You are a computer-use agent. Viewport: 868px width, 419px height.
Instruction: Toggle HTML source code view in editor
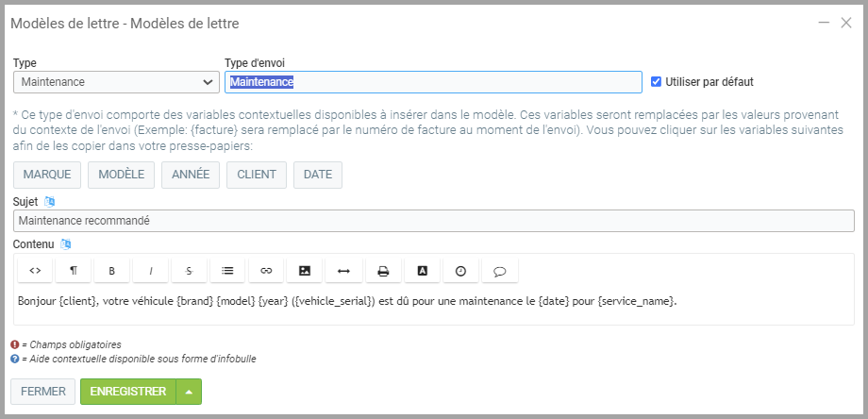pyautogui.click(x=35, y=271)
